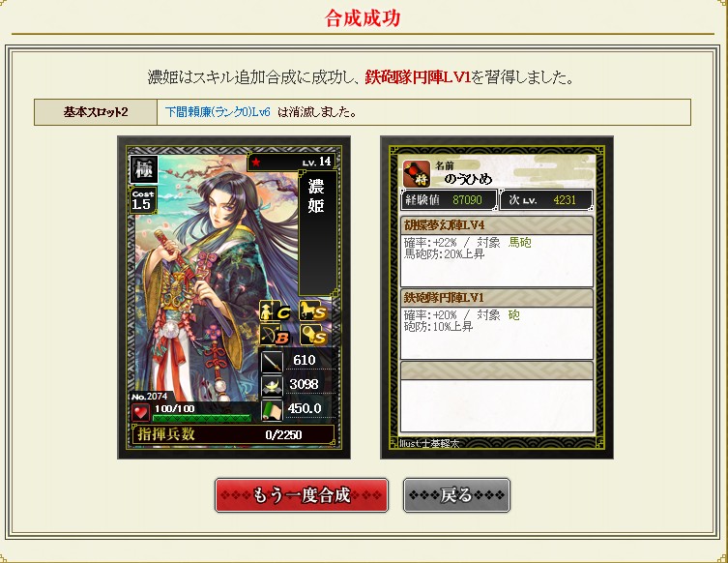The width and height of the screenshot is (728, 563).
Task: Click the empty third skill slot
Action: pyautogui.click(x=496, y=397)
